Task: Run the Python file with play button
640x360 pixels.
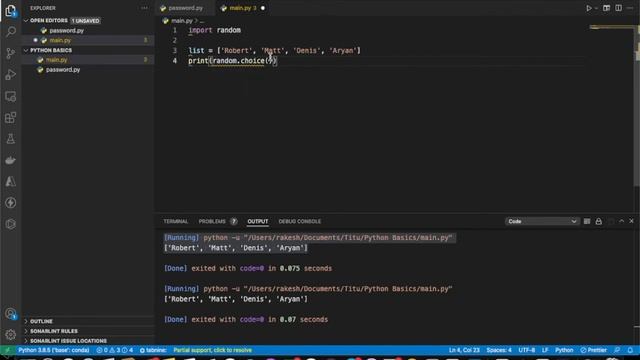Action: pos(589,8)
